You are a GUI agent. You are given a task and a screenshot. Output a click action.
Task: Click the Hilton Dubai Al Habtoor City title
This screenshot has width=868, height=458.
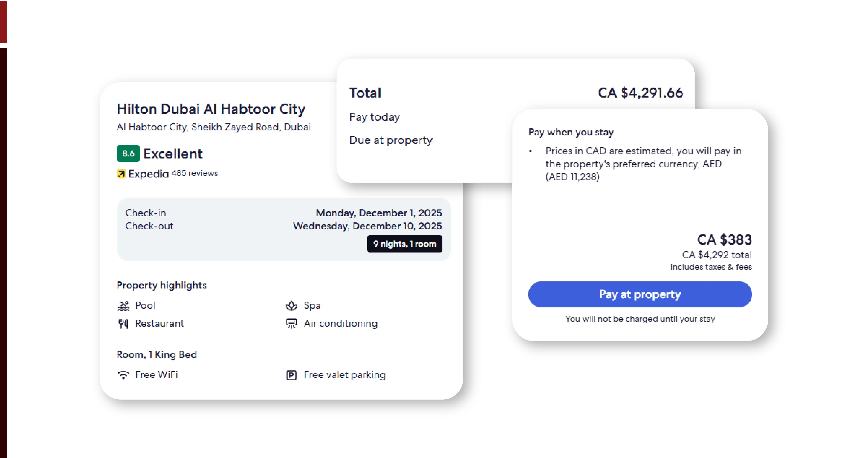coord(211,109)
